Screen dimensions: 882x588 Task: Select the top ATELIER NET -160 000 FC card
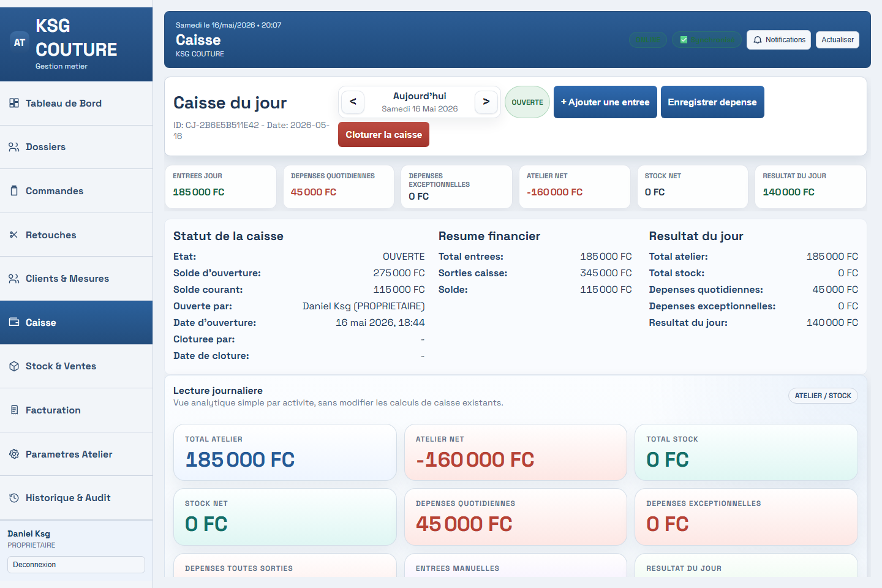575,187
